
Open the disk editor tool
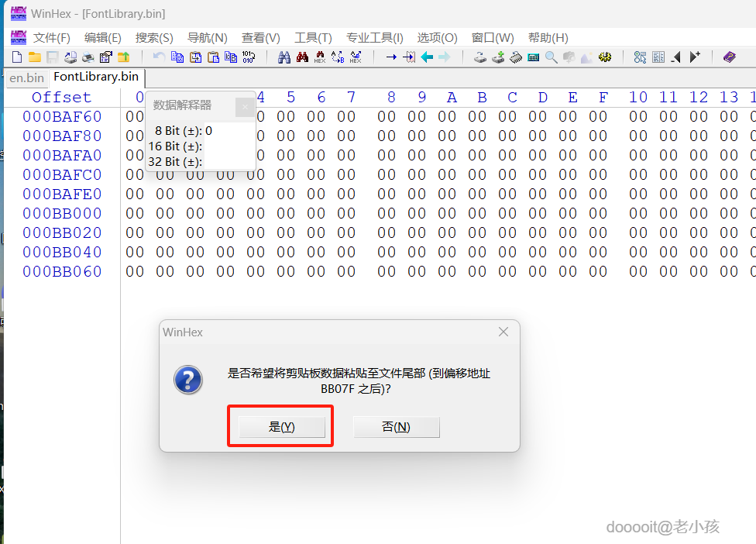pyautogui.click(x=480, y=57)
